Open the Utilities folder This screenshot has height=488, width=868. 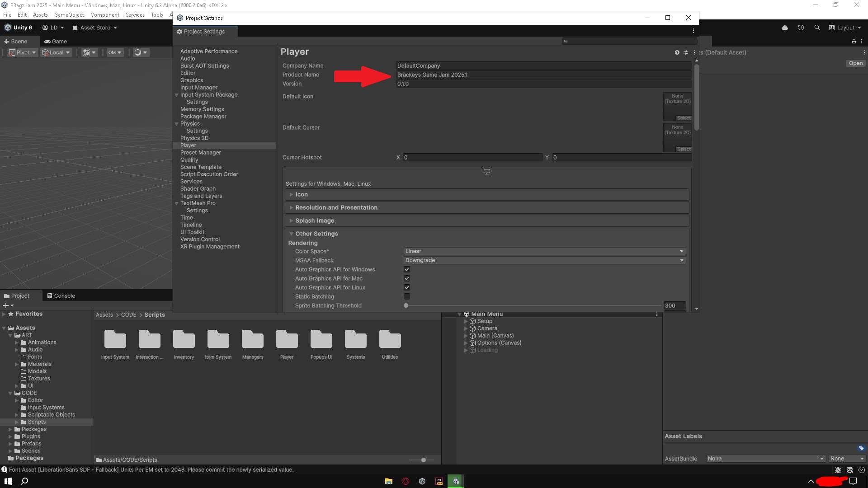pos(390,344)
